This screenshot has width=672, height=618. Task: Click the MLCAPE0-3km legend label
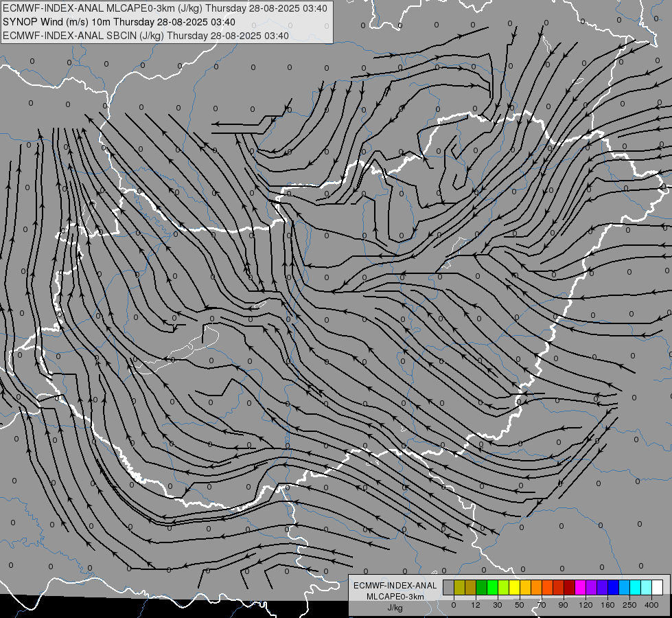(395, 597)
